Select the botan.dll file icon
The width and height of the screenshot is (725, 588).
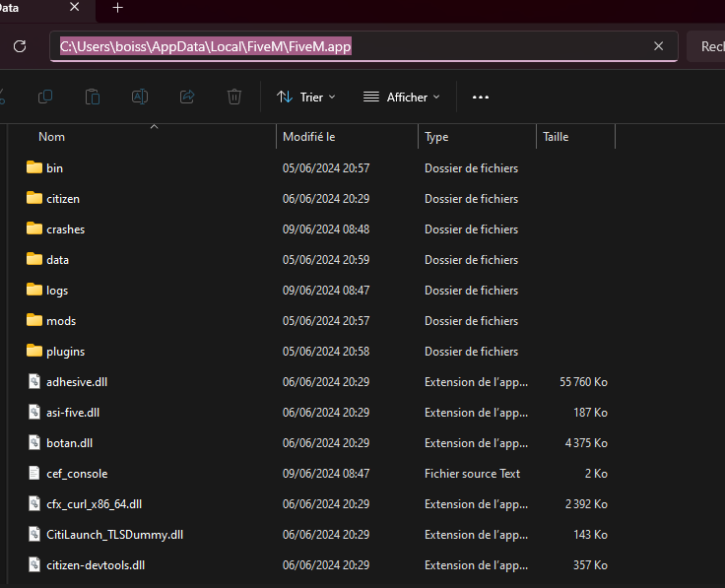34,442
